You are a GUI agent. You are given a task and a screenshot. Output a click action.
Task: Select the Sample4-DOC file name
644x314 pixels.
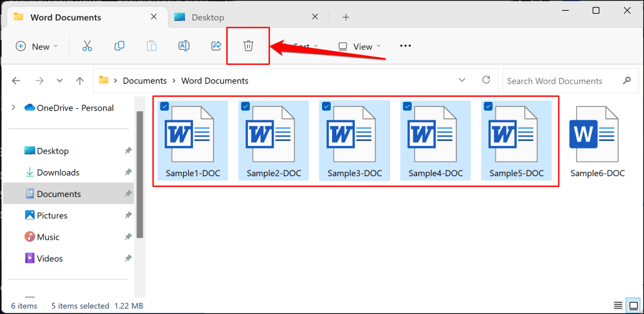click(436, 174)
